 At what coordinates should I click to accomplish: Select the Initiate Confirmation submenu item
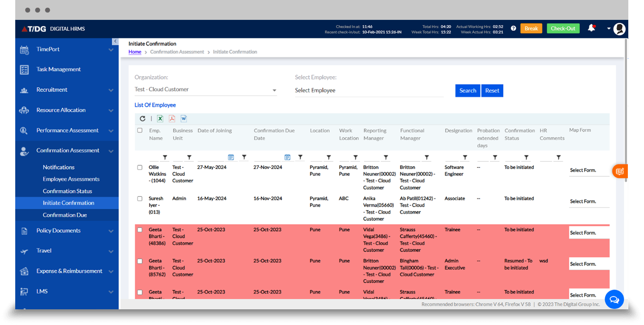(x=68, y=203)
